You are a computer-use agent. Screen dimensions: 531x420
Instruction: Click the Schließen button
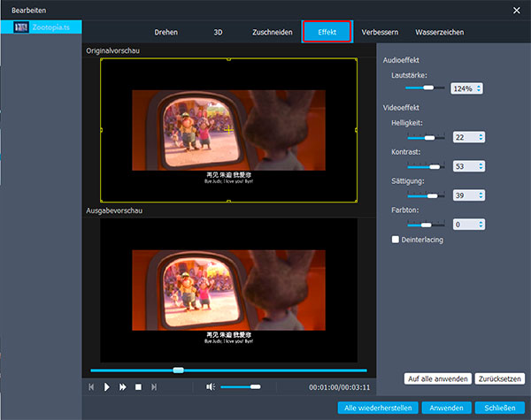[500, 408]
